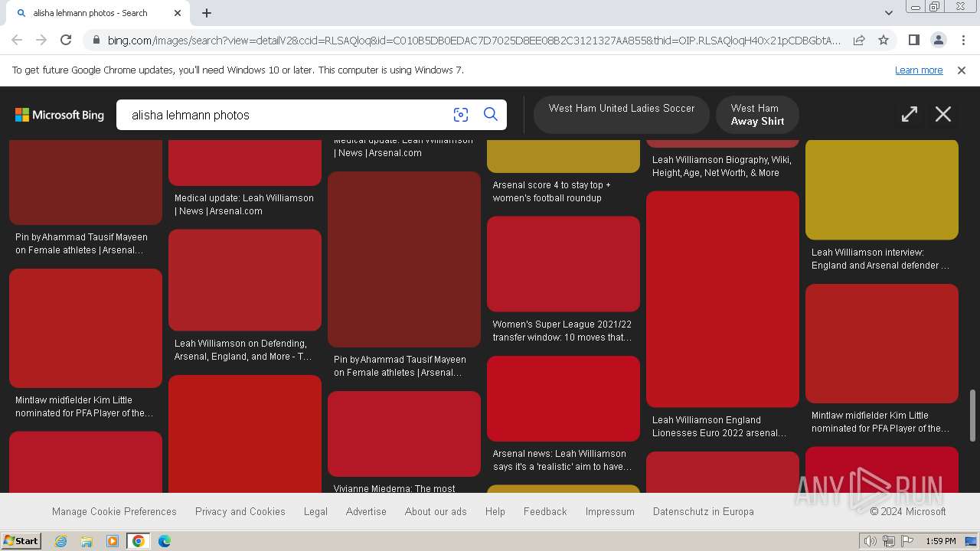Select the alisha lehmann photos tab
The image size is (980, 551).
[96, 13]
